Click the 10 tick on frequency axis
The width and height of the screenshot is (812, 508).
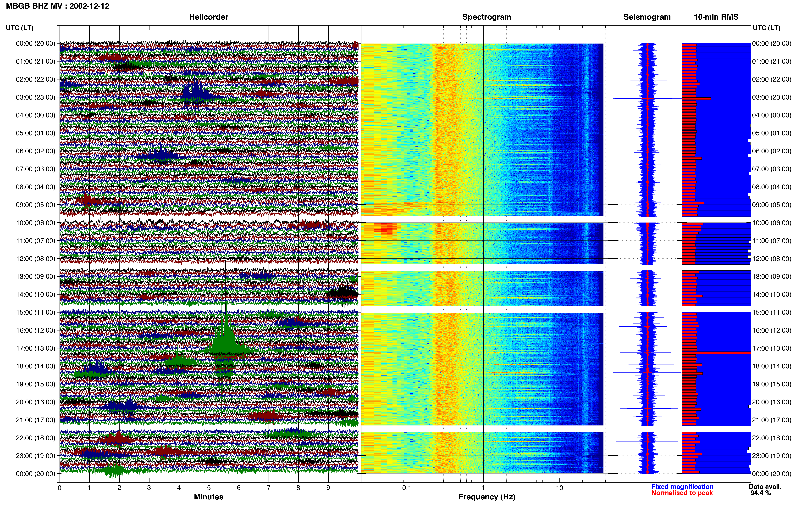coord(559,488)
